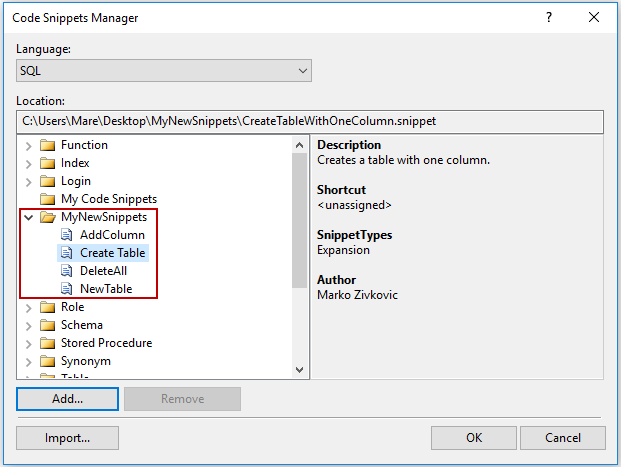
Task: Collapse the MyNewSnippets folder
Action: (28, 217)
